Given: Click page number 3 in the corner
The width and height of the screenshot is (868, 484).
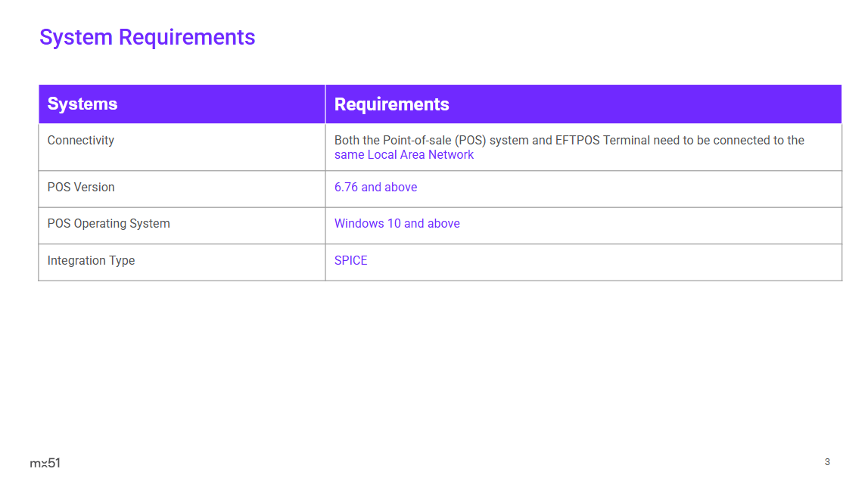Looking at the screenshot, I should point(827,462).
